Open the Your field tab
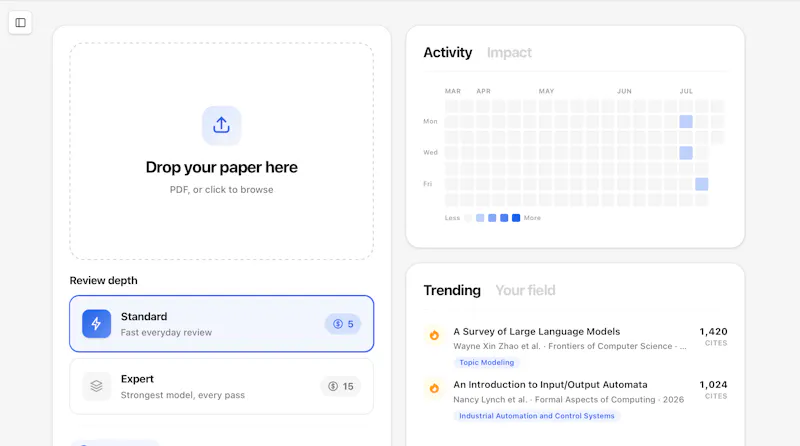 click(x=526, y=290)
